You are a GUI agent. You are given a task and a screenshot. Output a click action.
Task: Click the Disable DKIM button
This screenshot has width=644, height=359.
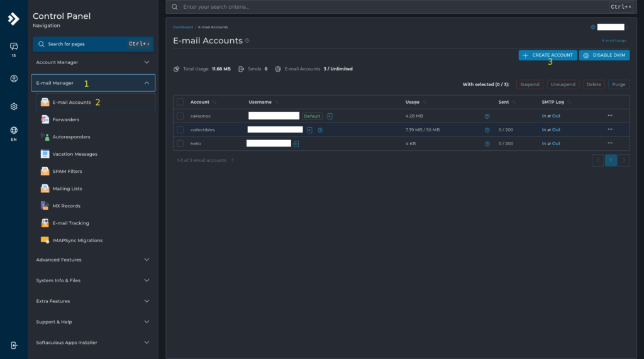[x=604, y=55]
